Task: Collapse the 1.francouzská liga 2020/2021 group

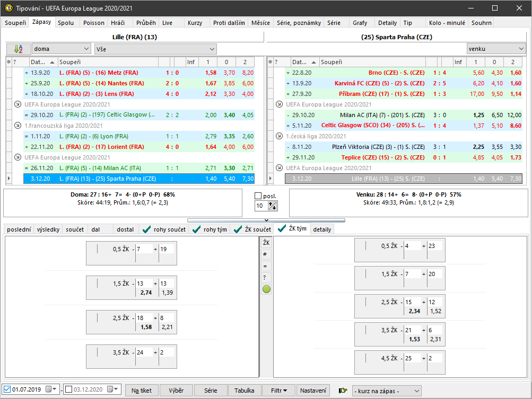Action: click(x=18, y=126)
